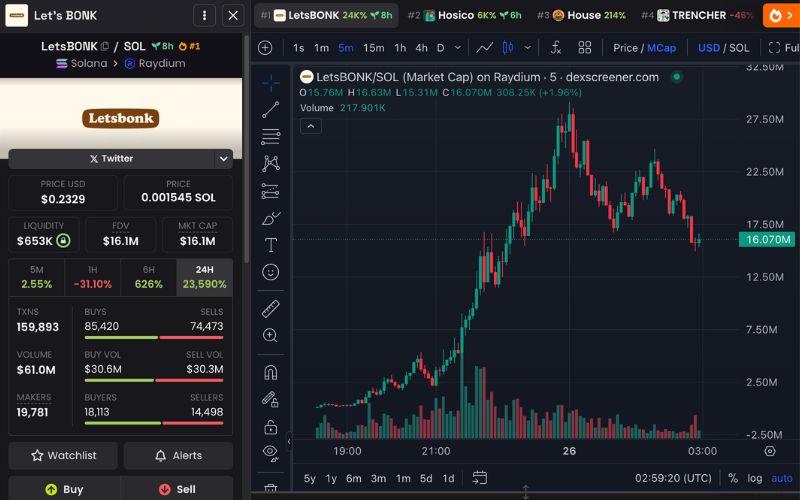The image size is (800, 500).
Task: Set chart range to 5y
Action: click(310, 479)
